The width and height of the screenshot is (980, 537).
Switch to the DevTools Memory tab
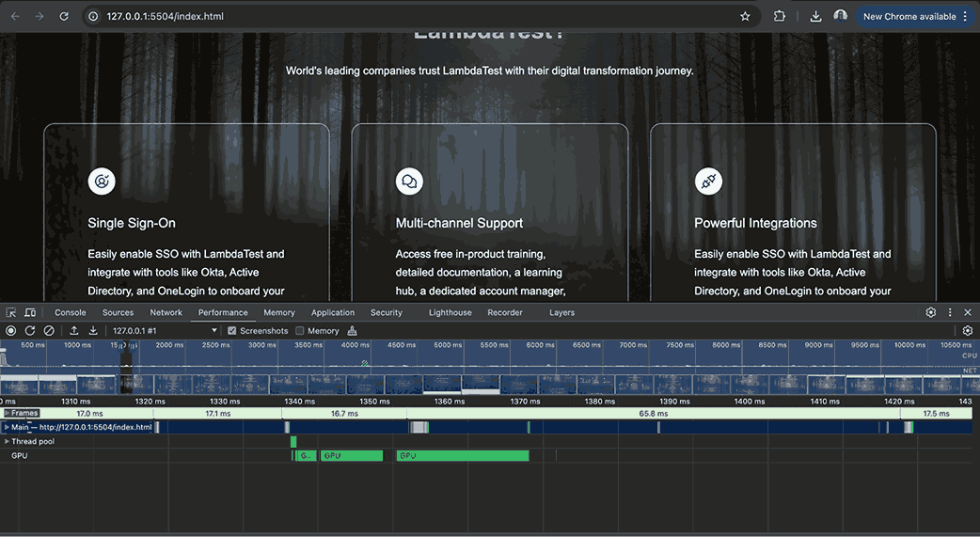[279, 312]
